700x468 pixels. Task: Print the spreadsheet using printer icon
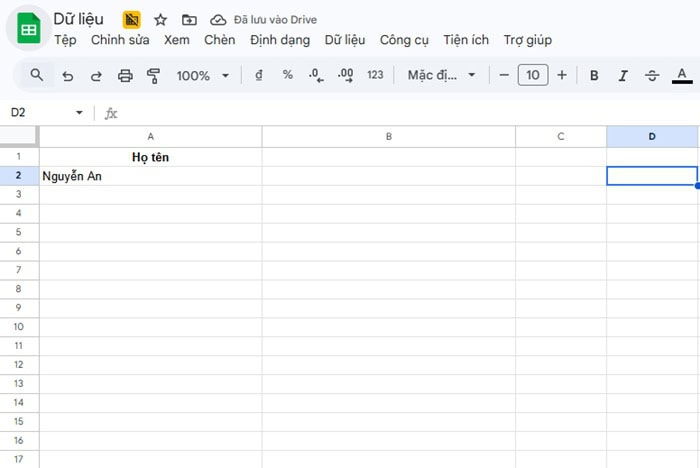click(x=125, y=76)
